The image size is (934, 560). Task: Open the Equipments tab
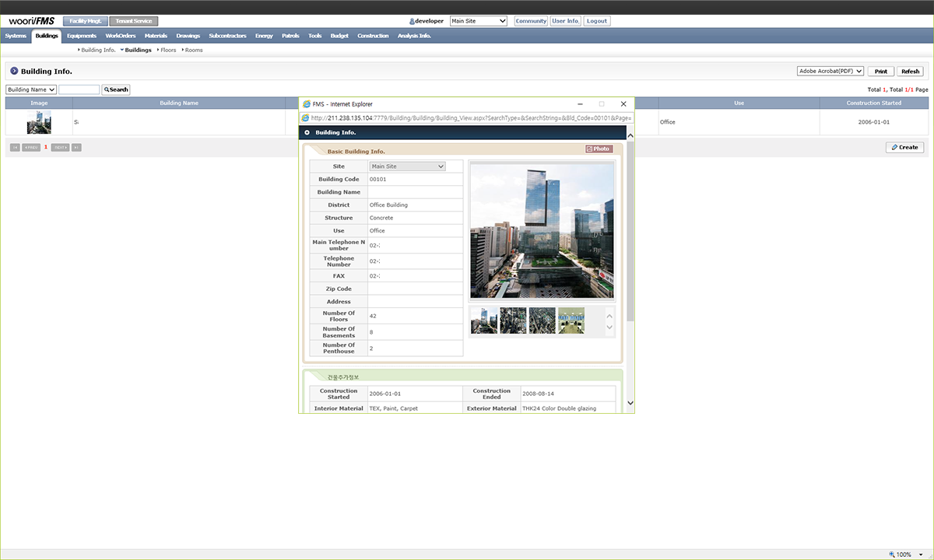[82, 36]
